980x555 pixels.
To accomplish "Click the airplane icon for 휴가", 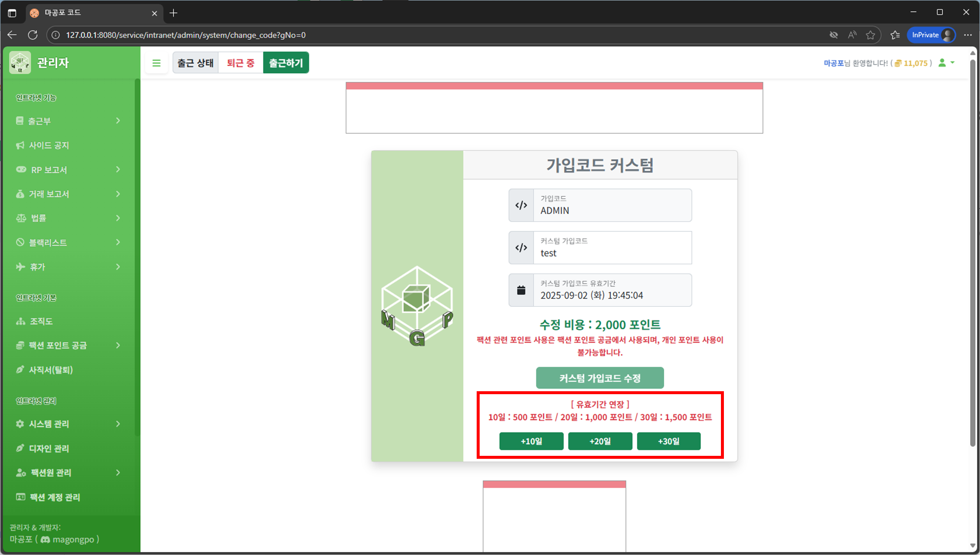I will coord(21,267).
